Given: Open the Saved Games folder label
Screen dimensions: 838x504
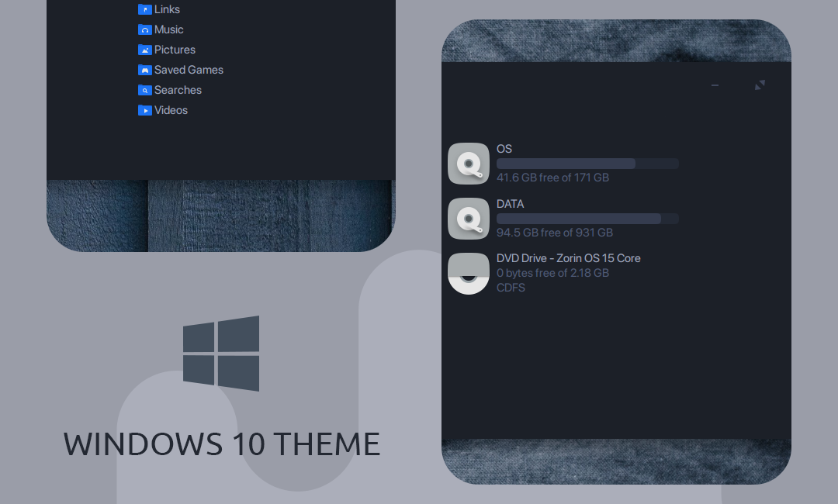Looking at the screenshot, I should click(189, 70).
